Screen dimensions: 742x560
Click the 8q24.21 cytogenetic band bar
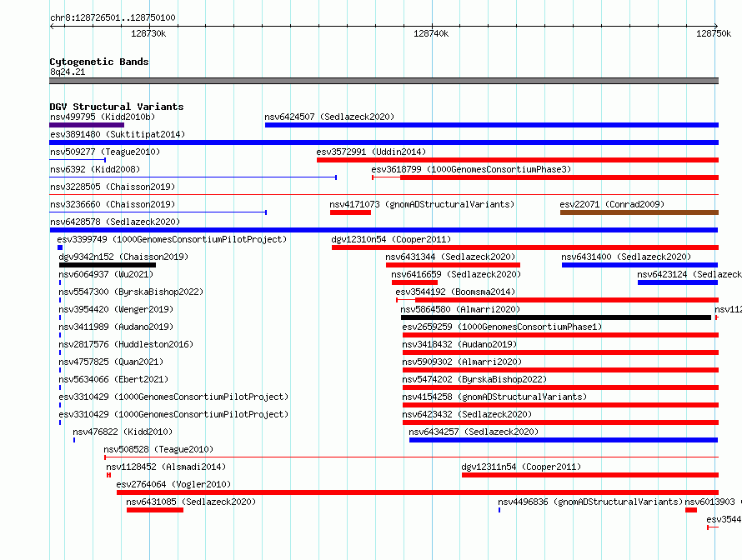tap(384, 81)
